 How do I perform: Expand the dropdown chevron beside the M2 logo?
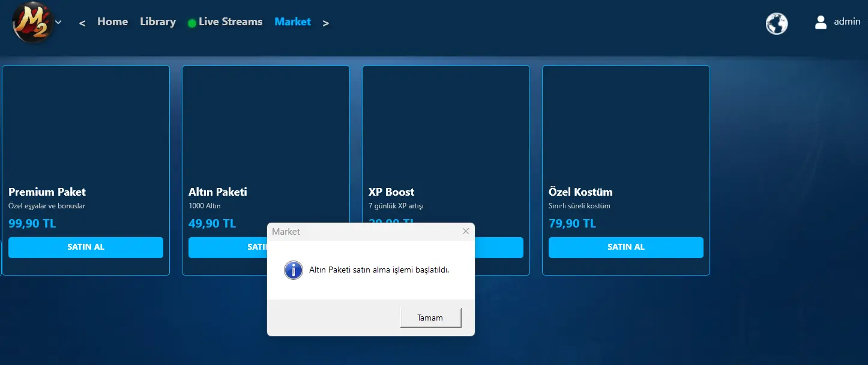(x=58, y=22)
